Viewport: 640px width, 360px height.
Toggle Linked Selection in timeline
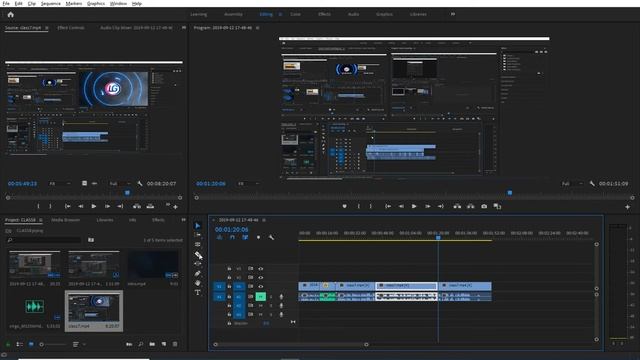[245, 237]
